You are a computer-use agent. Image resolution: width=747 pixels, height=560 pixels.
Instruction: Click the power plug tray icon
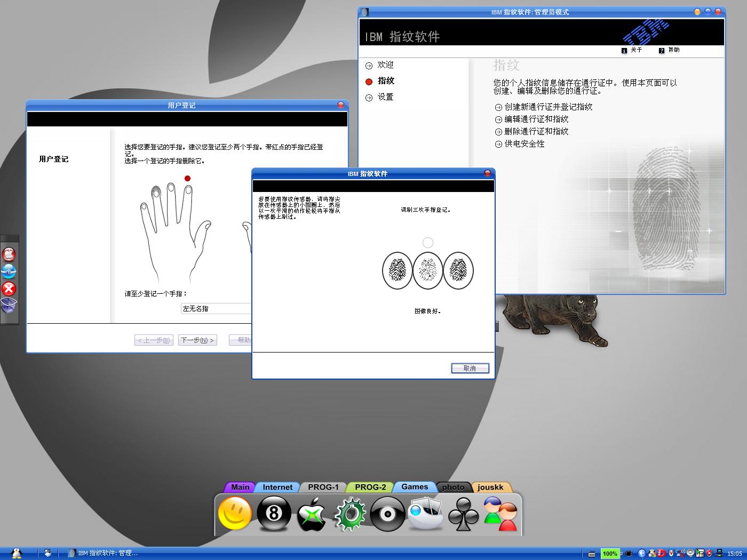point(629,554)
